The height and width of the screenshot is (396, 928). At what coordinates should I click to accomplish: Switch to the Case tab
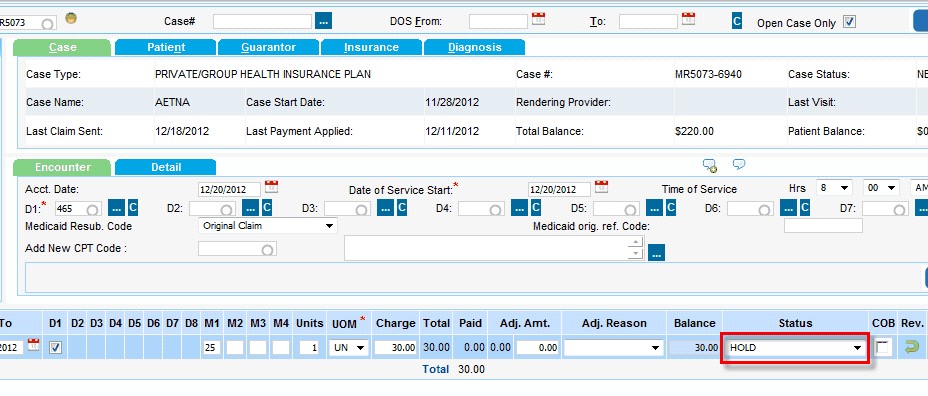coord(62,47)
